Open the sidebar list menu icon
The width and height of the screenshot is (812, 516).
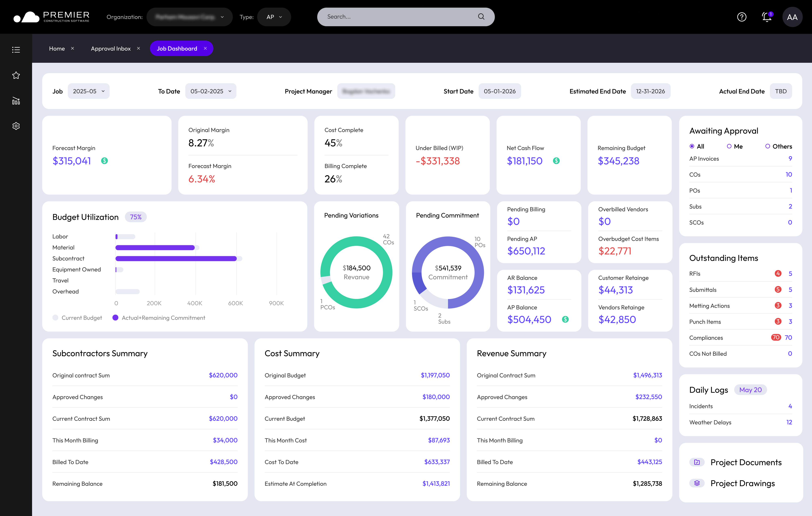pyautogui.click(x=16, y=50)
